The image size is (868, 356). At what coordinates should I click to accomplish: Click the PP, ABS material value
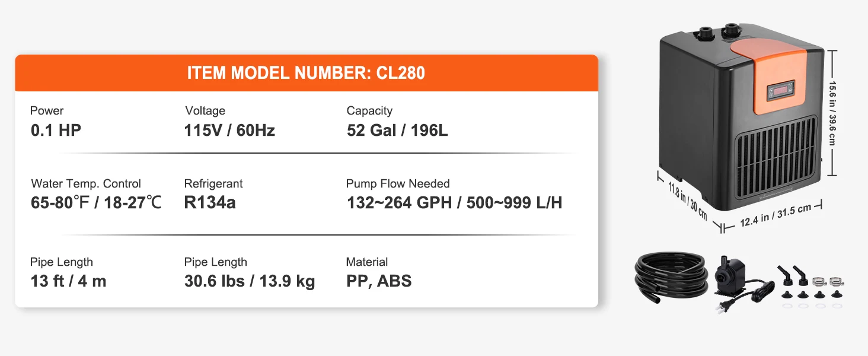pos(379,281)
